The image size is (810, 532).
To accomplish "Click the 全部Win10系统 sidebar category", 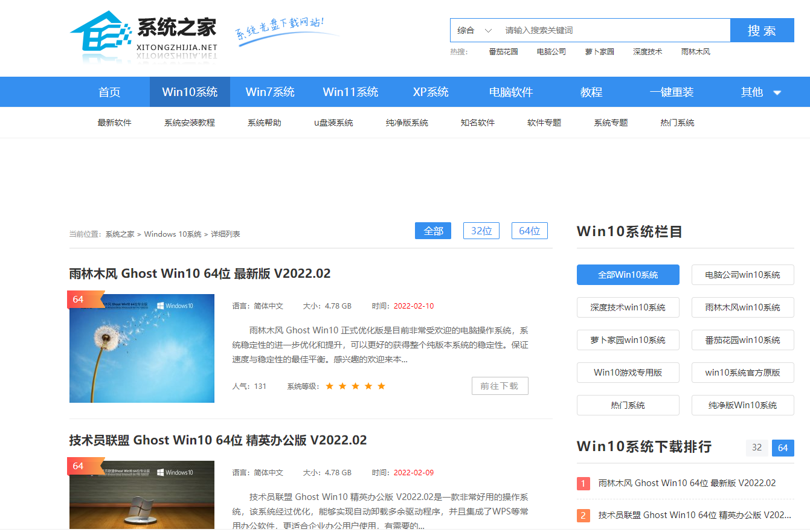I will pyautogui.click(x=628, y=274).
